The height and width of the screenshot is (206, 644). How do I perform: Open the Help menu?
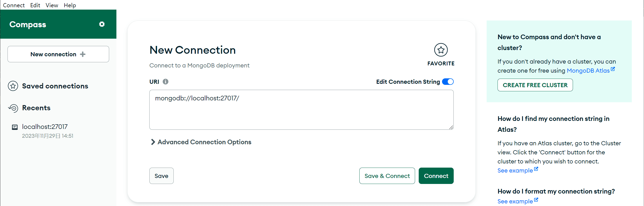click(70, 5)
